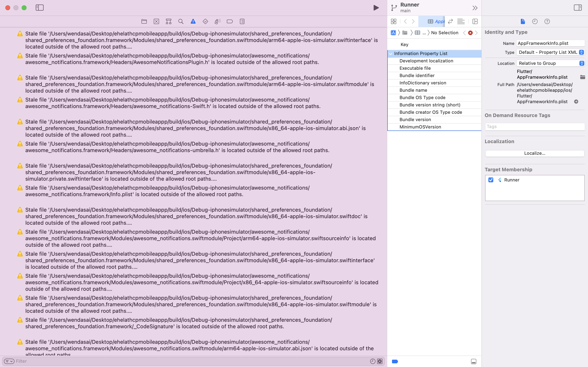Open the Find navigator magnifying glass
The width and height of the screenshot is (588, 367).
[x=180, y=21]
